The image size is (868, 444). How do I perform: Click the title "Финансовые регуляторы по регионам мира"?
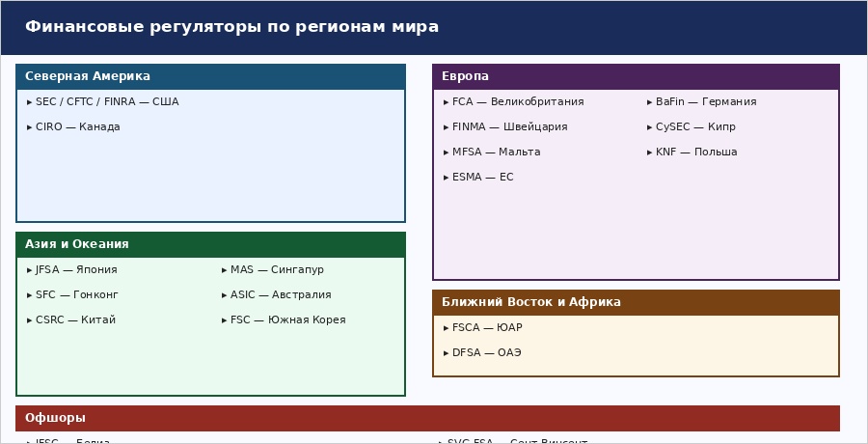tap(231, 27)
